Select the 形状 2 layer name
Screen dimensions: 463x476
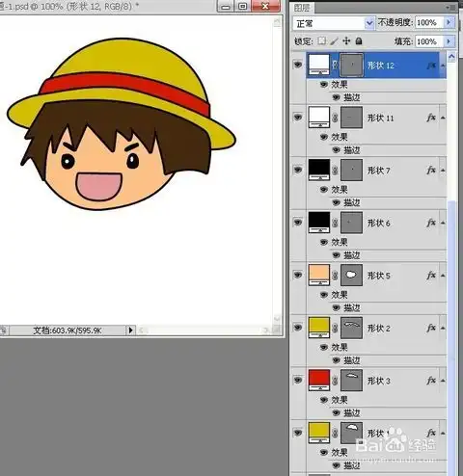coord(379,329)
